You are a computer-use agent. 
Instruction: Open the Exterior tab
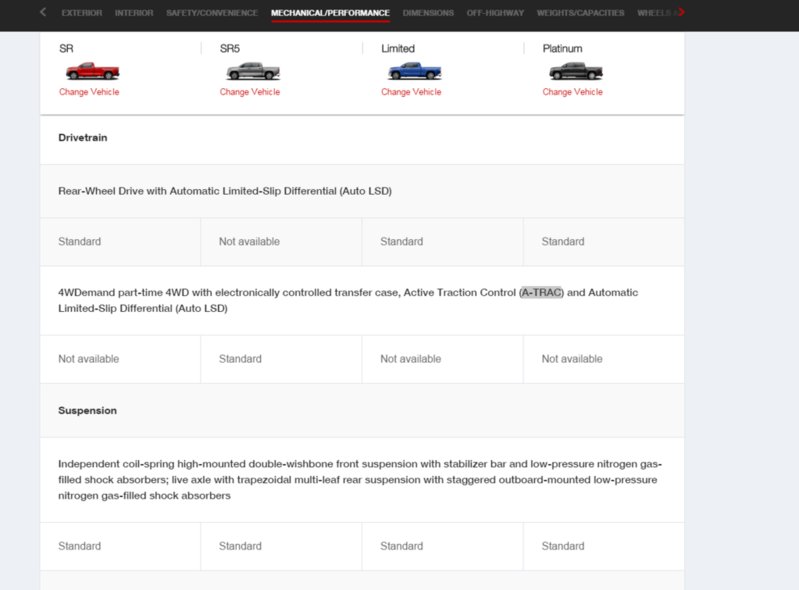click(82, 13)
